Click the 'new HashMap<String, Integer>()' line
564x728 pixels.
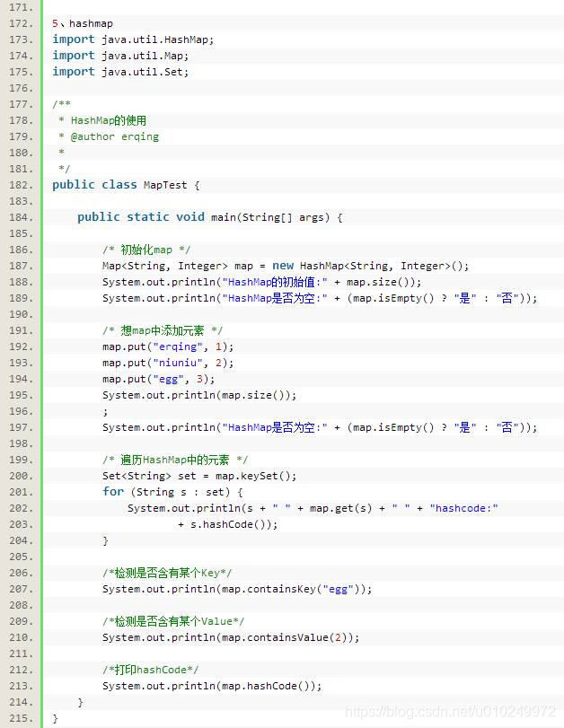[x=286, y=266]
